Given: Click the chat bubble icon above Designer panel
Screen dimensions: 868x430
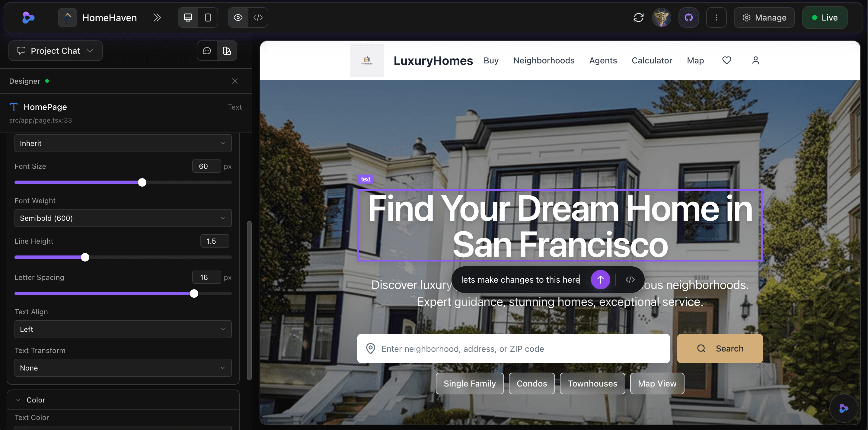Looking at the screenshot, I should click(x=206, y=51).
